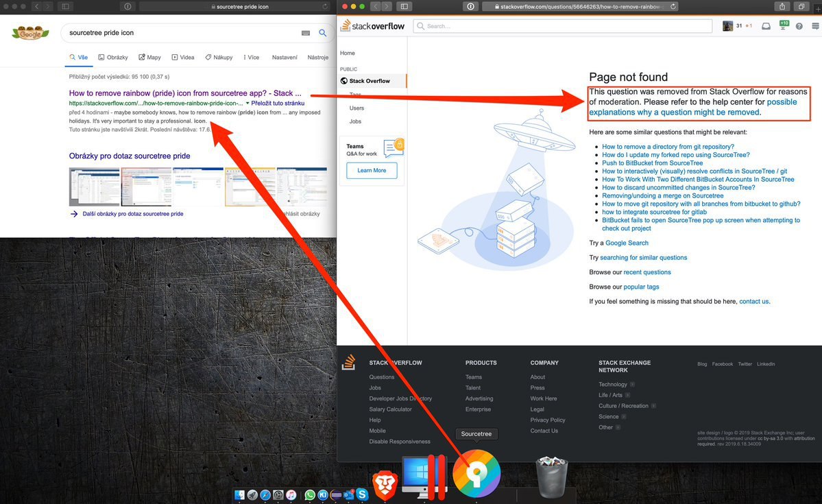This screenshot has width=822, height=504.
Task: Click 'Další obrázky pro dotaz sourcetree pride'
Action: click(x=132, y=214)
